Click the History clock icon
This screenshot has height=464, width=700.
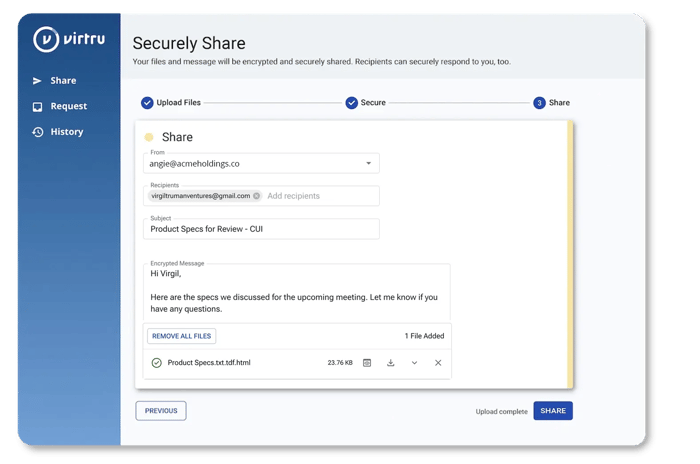coord(38,132)
